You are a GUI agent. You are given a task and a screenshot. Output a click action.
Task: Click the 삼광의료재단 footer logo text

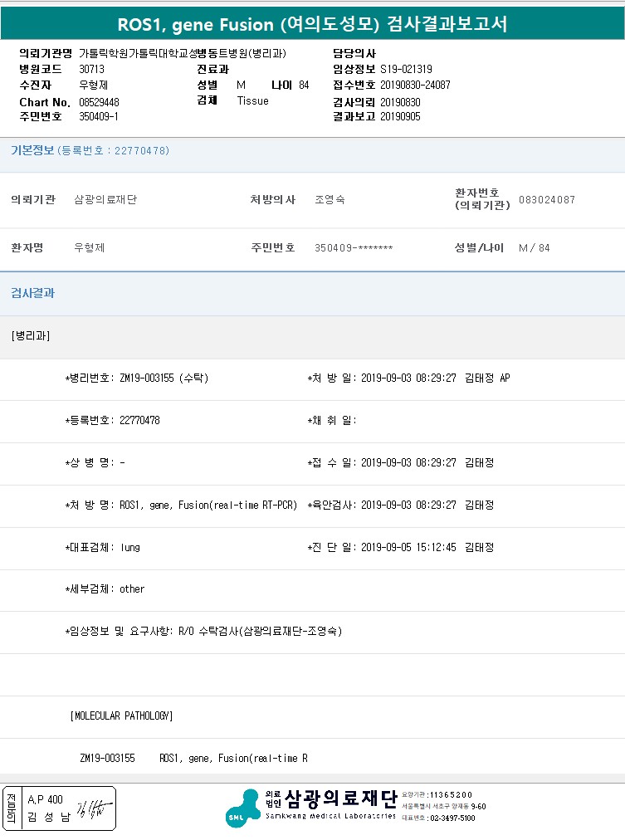point(339,798)
